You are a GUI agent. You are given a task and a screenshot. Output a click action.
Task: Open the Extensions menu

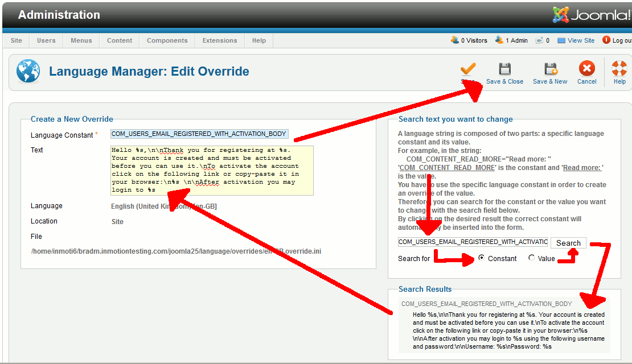(x=220, y=41)
